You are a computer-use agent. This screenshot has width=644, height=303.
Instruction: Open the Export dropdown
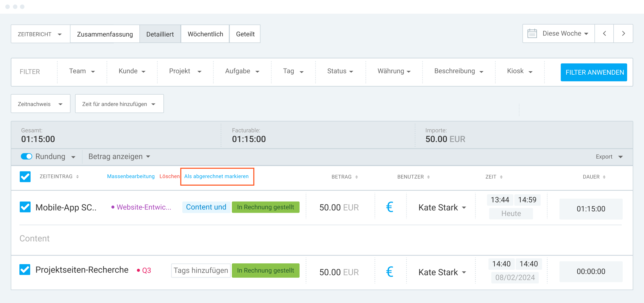pos(609,157)
